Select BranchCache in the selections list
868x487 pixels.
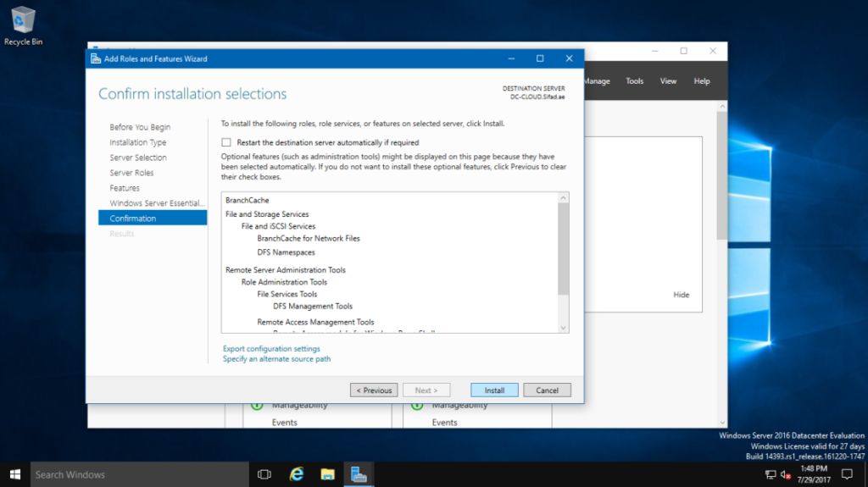247,201
